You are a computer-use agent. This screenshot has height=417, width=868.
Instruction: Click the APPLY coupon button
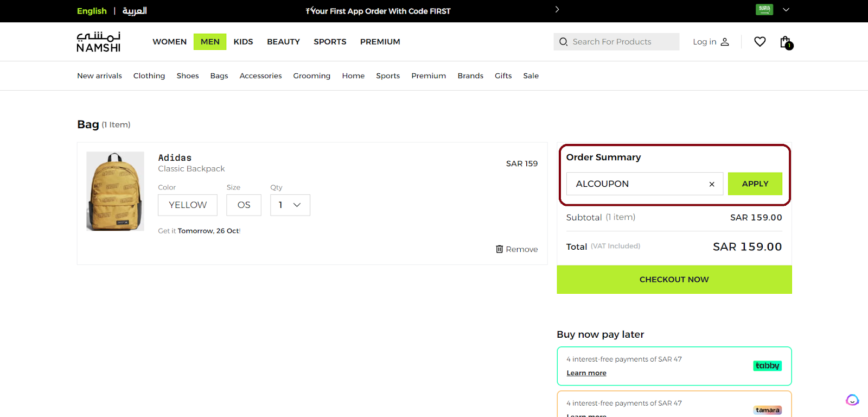coord(755,184)
